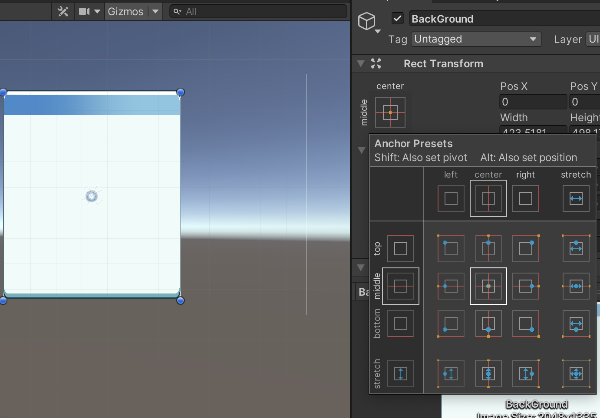This screenshot has width=600, height=418.
Task: Open the Tag dropdown showing Untagged
Action: tap(476, 39)
